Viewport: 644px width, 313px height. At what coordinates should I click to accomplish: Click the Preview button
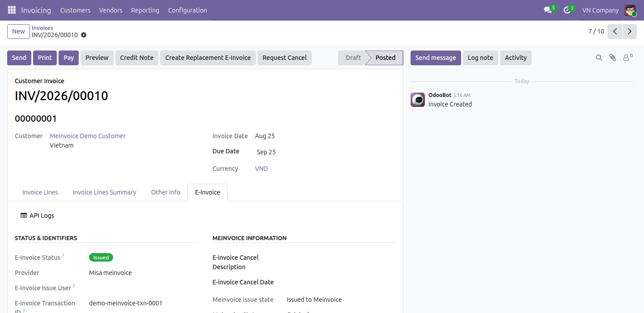tap(97, 58)
